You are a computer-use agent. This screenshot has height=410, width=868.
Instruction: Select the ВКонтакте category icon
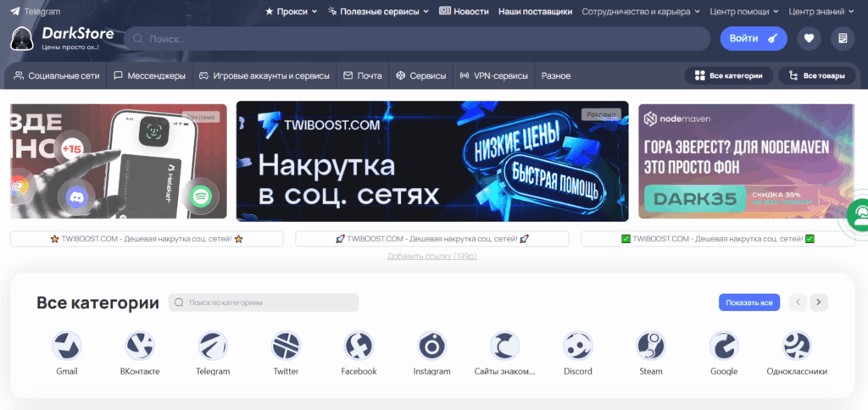click(x=140, y=346)
